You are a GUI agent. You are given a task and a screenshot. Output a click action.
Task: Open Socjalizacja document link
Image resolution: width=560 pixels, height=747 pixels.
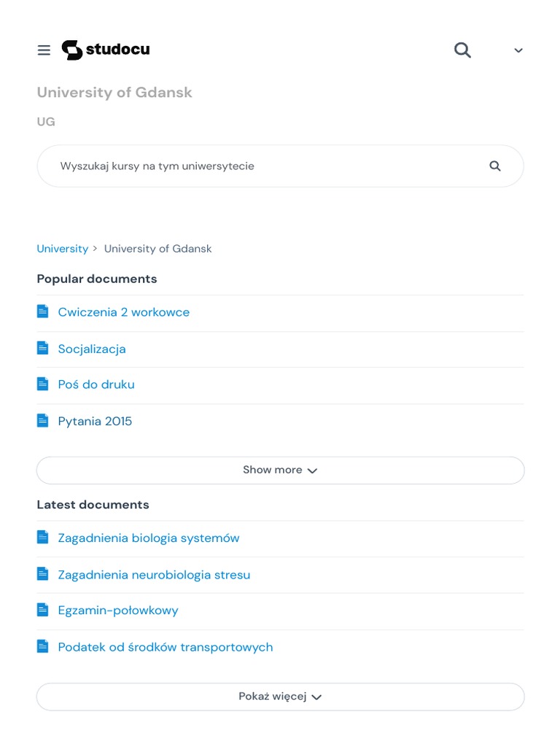(x=92, y=349)
